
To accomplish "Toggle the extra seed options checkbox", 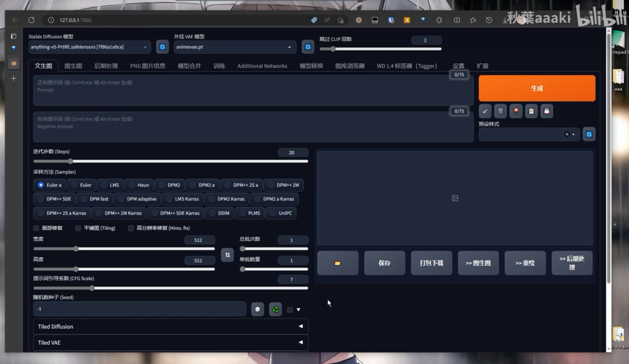I will (x=289, y=310).
